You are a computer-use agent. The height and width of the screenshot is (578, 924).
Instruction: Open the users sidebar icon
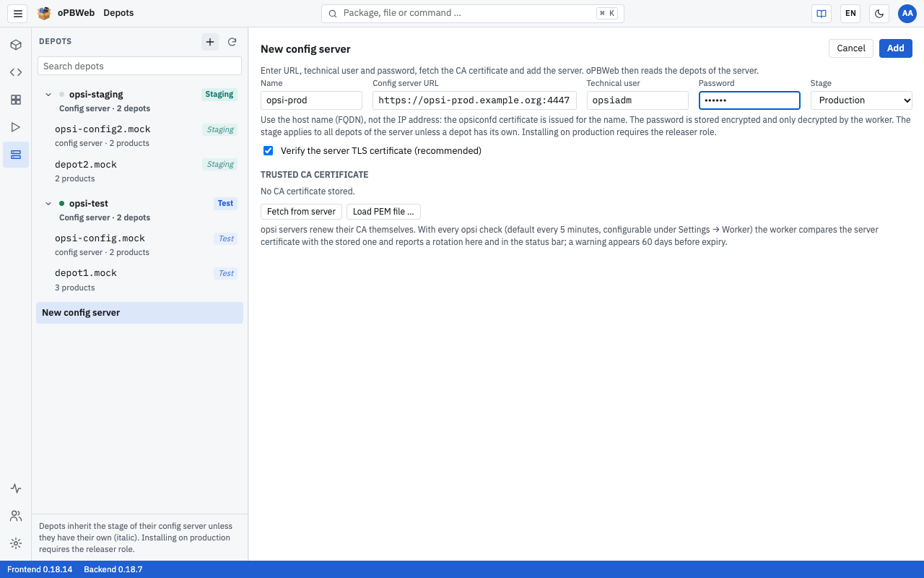[x=16, y=516]
